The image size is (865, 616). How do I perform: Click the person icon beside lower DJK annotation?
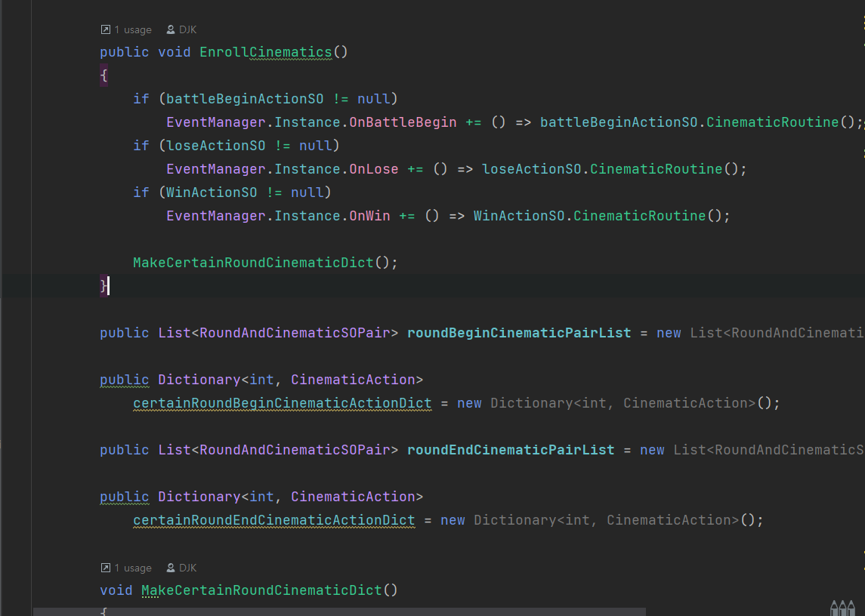pos(171,568)
